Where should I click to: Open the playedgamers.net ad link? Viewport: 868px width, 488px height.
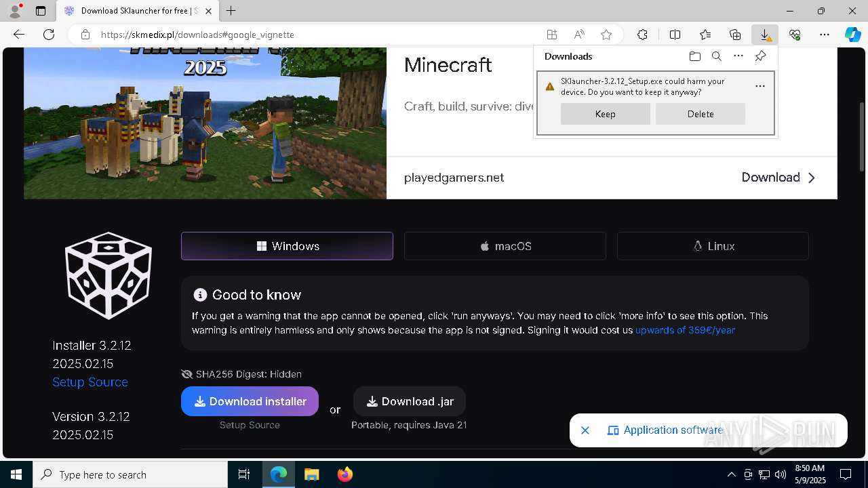[x=454, y=178]
